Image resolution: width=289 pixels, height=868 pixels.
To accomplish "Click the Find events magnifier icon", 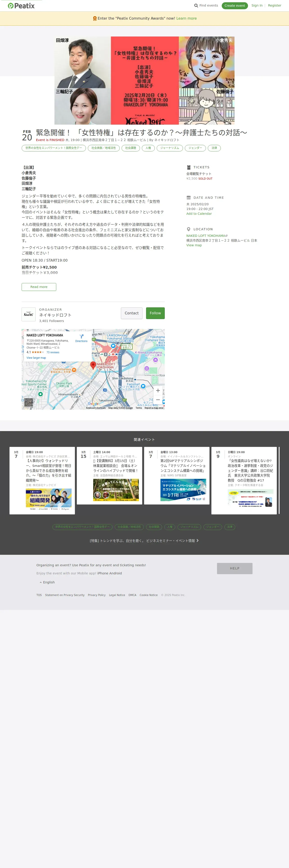I will [x=196, y=5].
